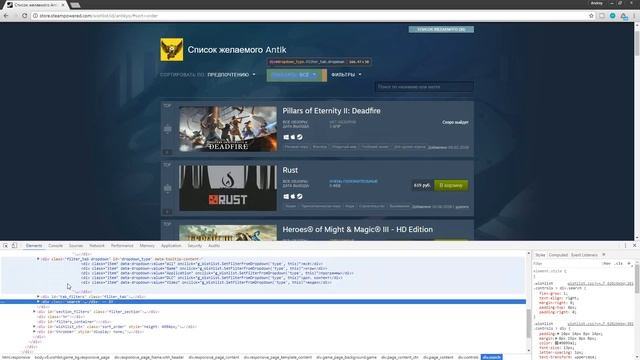Select the Computed pane tab

click(558, 255)
